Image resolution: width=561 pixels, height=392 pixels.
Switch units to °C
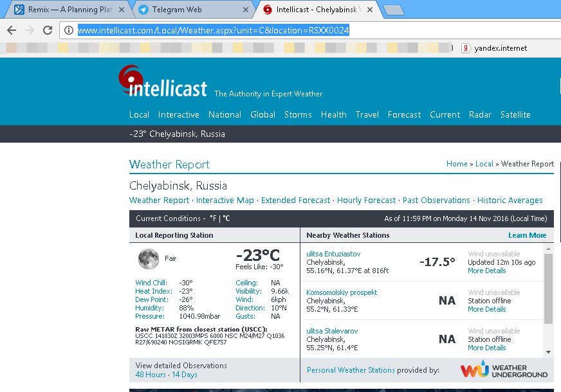coord(226,218)
